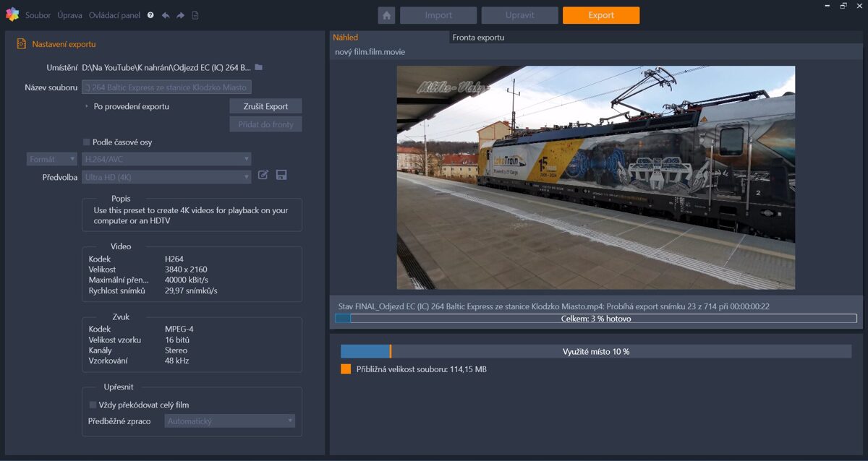Click the 29,97 snímků/s frame rate value
Image resolution: width=868 pixels, height=461 pixels.
pos(191,291)
